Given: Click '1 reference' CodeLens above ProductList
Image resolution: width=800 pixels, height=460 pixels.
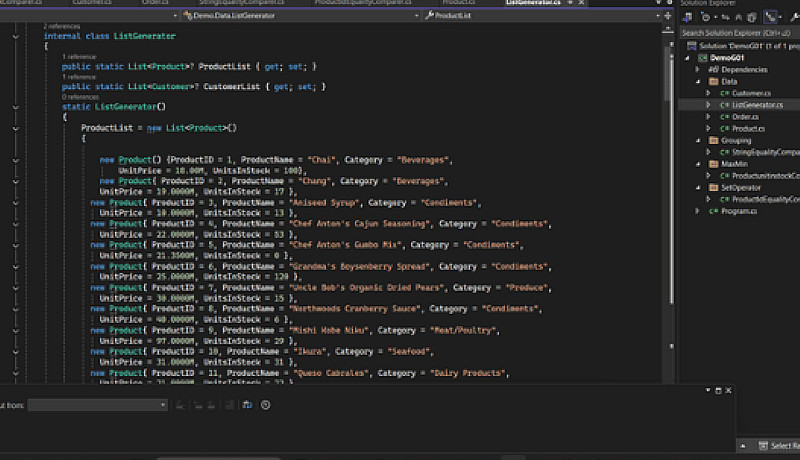Looking at the screenshot, I should point(79,57).
